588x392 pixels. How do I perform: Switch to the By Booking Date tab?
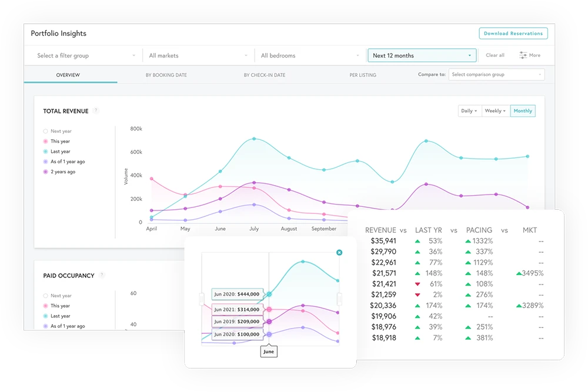[166, 75]
